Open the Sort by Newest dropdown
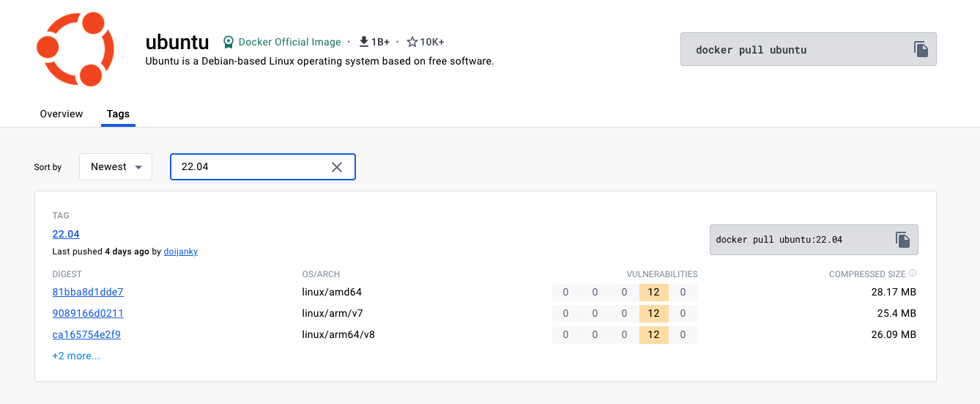Screen dimensions: 980x404 (116, 166)
